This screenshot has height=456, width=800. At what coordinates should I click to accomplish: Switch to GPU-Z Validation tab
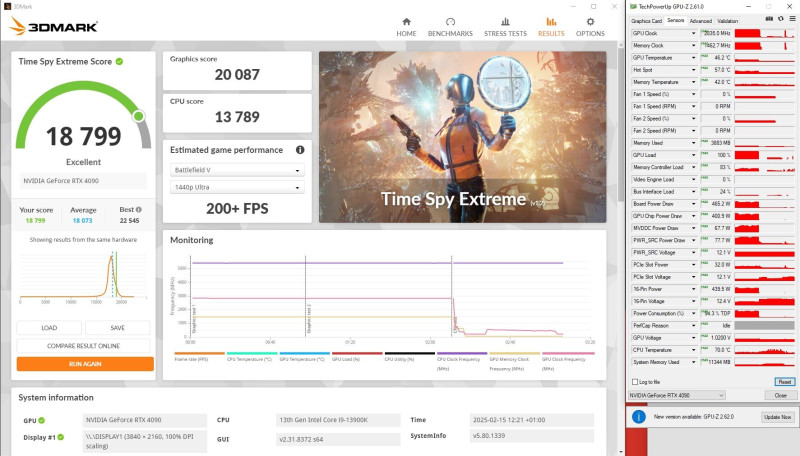728,21
